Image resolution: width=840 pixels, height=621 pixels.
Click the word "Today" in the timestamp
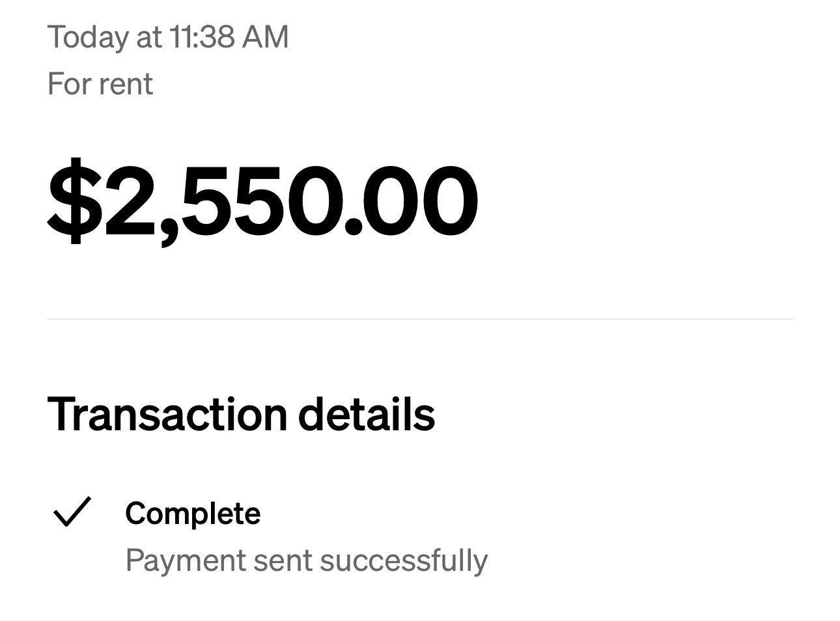tap(89, 36)
